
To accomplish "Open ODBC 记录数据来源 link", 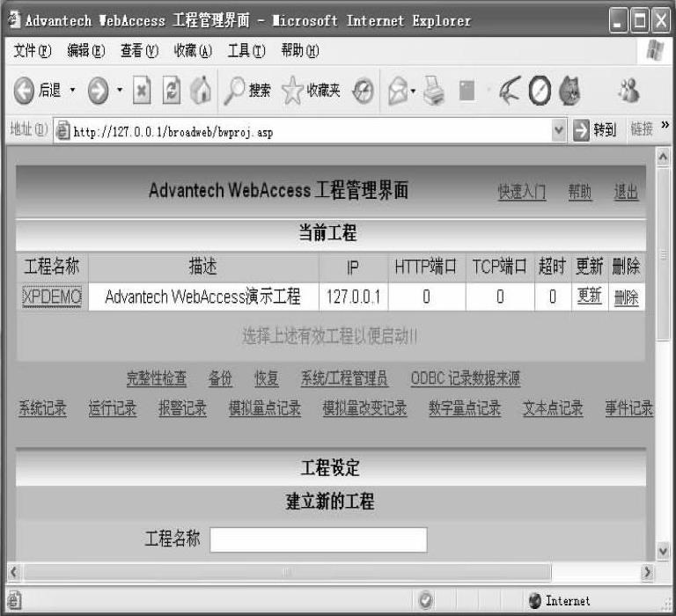I will click(466, 378).
